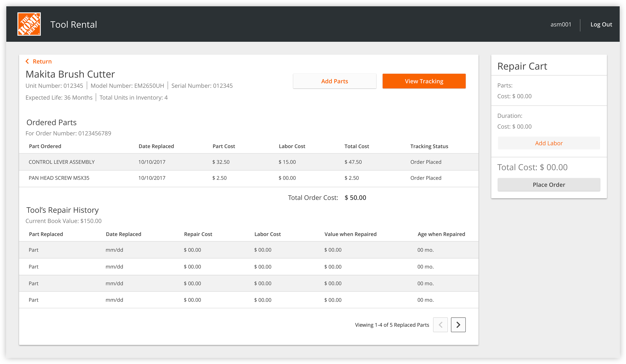Go to next page of replaced parts
626x364 pixels.
458,325
